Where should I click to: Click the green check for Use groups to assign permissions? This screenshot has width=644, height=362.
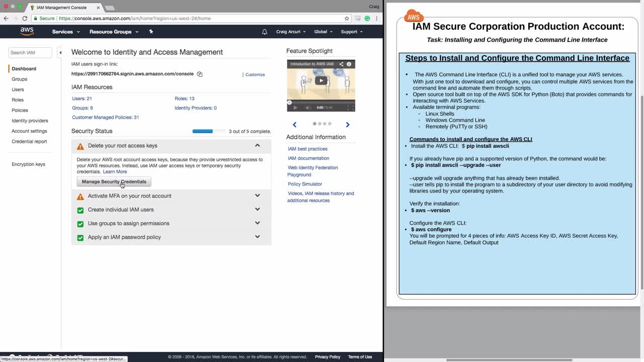(80, 224)
